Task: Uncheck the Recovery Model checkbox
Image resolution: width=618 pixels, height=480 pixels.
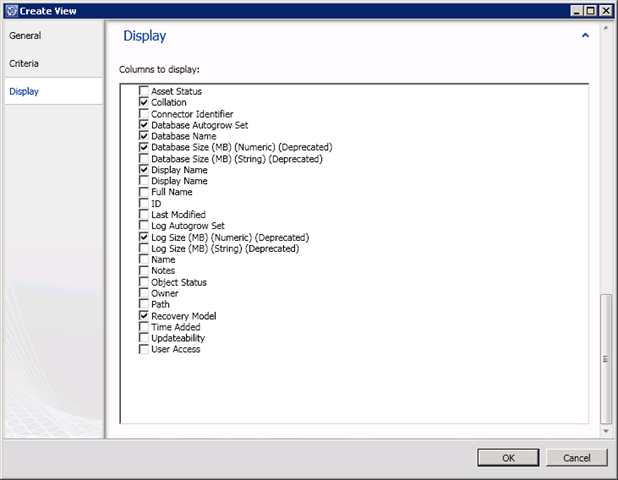Action: (144, 316)
